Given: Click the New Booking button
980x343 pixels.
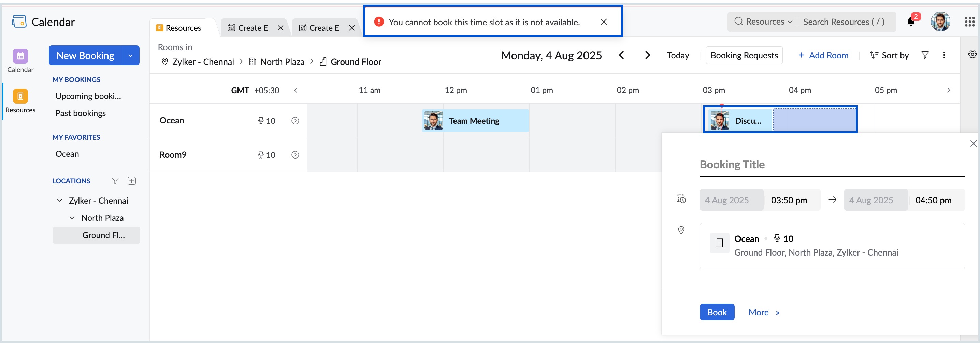Looking at the screenshot, I should (85, 56).
